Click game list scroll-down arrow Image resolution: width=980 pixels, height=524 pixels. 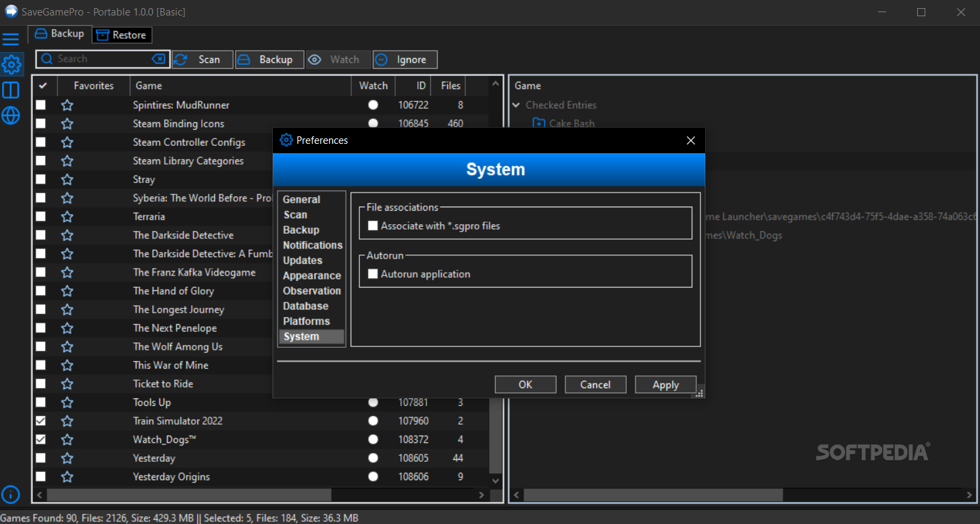point(496,481)
